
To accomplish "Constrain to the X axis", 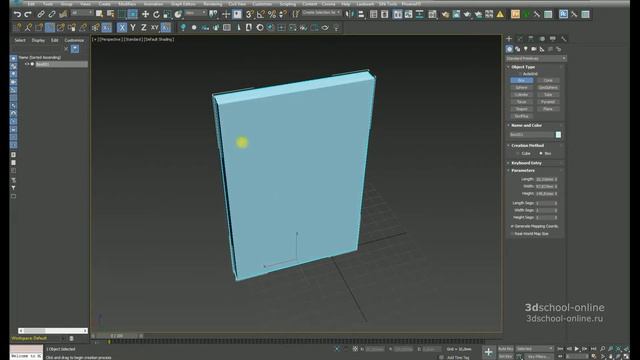I will click(122, 27).
